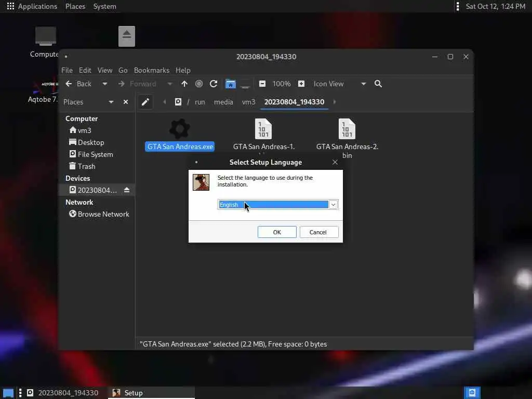The image size is (532, 399).
Task: Open the Help menu
Action: click(183, 70)
